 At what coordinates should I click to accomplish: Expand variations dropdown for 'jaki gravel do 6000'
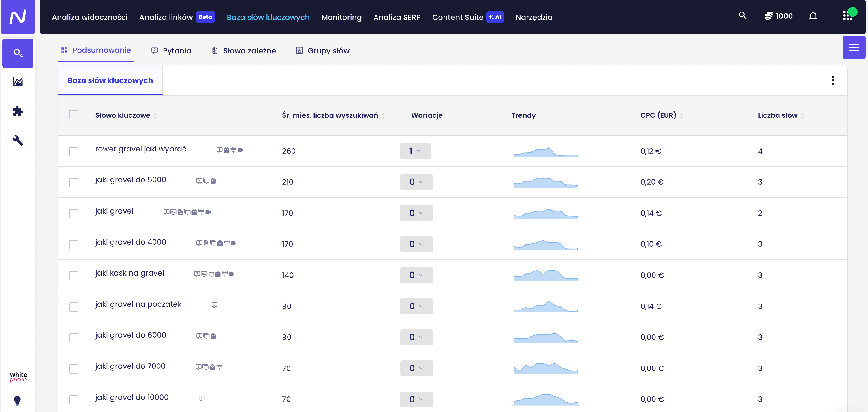point(416,337)
